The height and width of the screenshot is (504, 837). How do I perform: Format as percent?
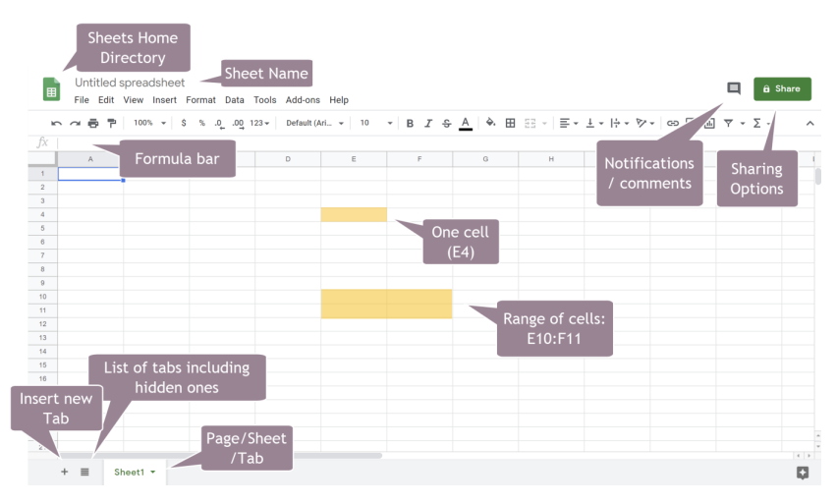(x=201, y=123)
